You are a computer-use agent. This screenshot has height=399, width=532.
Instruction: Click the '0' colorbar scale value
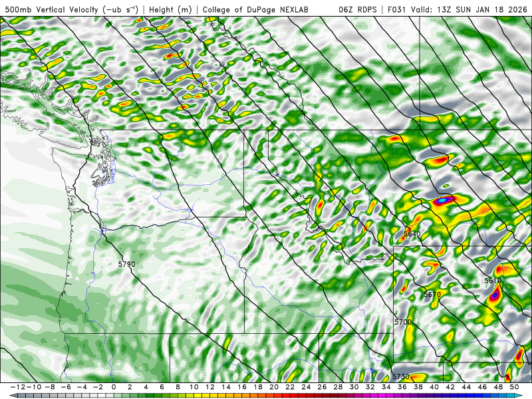pos(114,387)
